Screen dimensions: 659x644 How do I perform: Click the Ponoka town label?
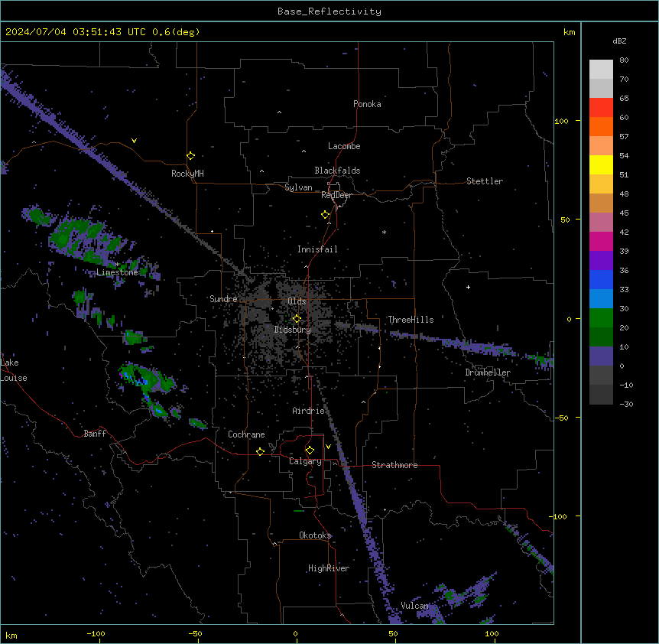367,104
